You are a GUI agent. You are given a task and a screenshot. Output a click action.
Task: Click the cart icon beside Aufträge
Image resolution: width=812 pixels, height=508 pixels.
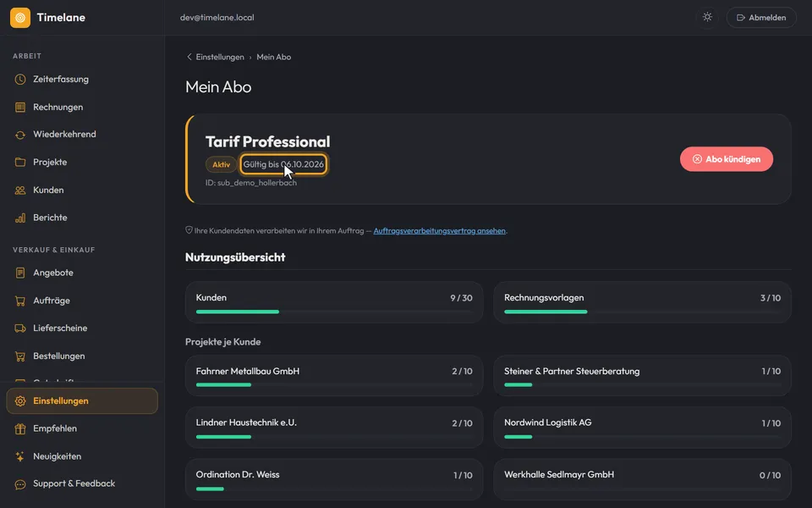click(20, 301)
